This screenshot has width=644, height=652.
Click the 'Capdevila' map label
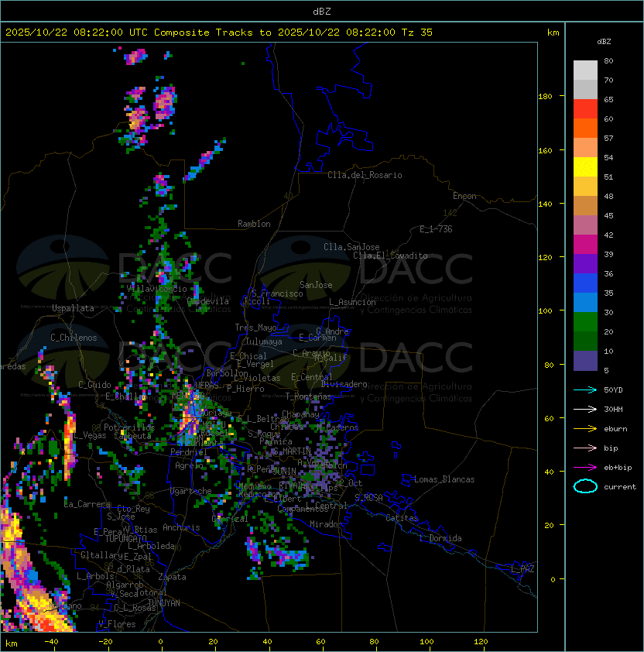pyautogui.click(x=208, y=301)
